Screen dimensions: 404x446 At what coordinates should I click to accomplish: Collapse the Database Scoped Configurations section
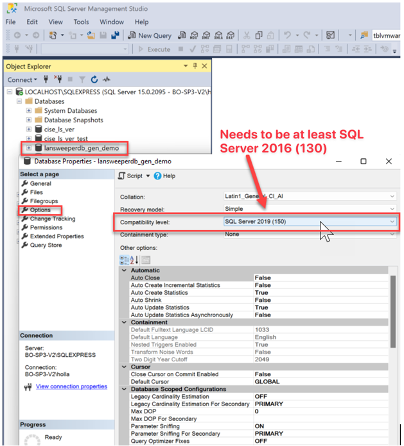pyautogui.click(x=124, y=389)
